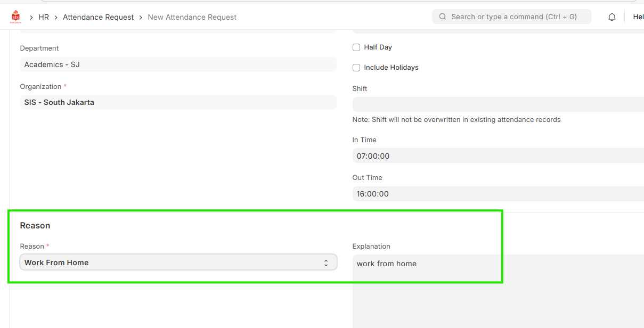Screen dimensions: 644x328
Task: Open the notifications bell
Action: (x=612, y=17)
